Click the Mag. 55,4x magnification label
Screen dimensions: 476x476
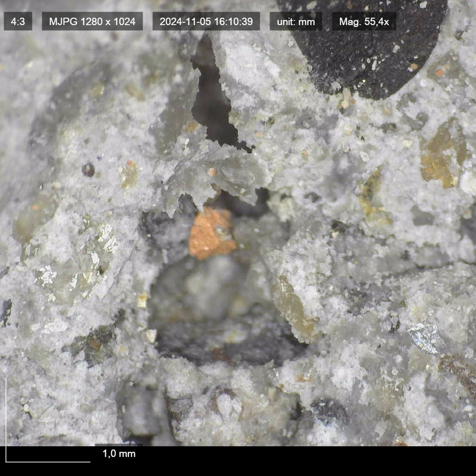(x=364, y=21)
